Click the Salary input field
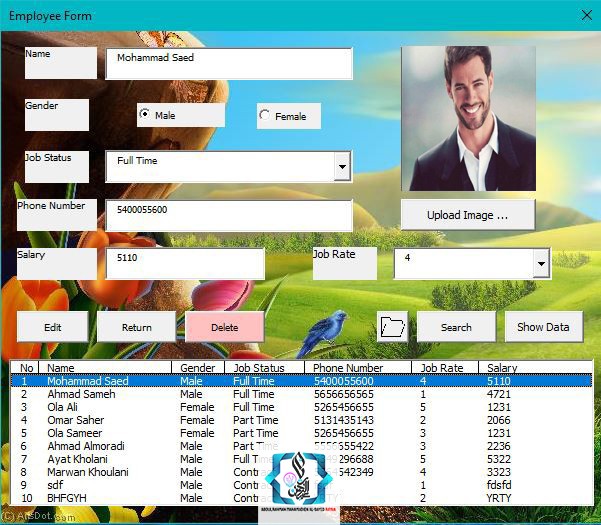The width and height of the screenshot is (601, 525). click(x=185, y=264)
